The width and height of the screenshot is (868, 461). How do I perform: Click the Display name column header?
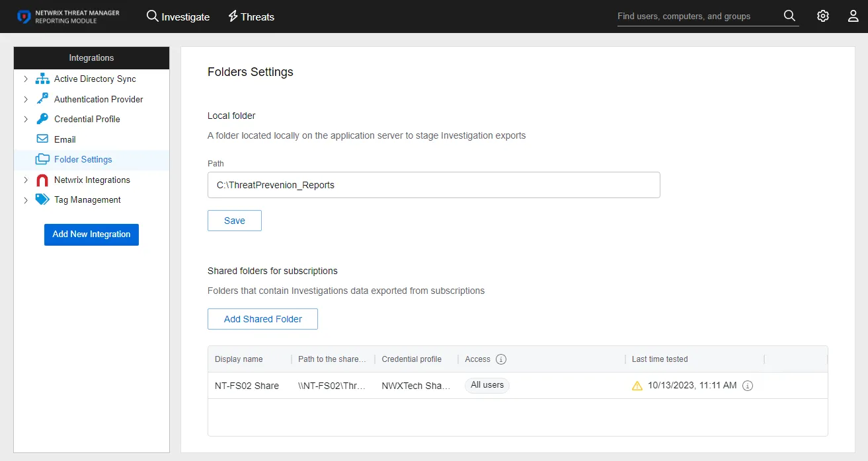click(x=239, y=359)
